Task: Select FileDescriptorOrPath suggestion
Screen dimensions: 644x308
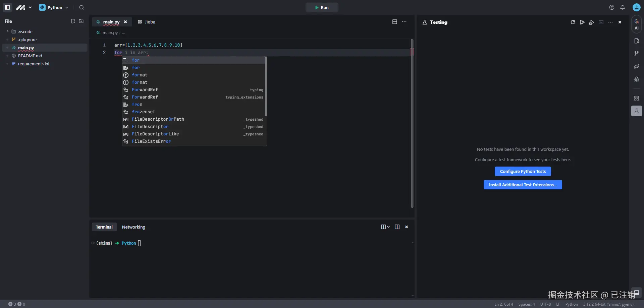Action: [194, 119]
